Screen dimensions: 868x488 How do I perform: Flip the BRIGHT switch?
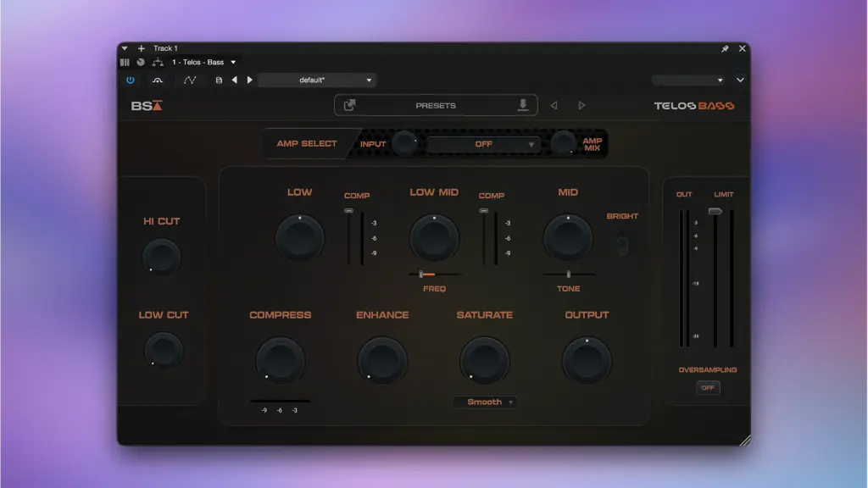point(622,246)
